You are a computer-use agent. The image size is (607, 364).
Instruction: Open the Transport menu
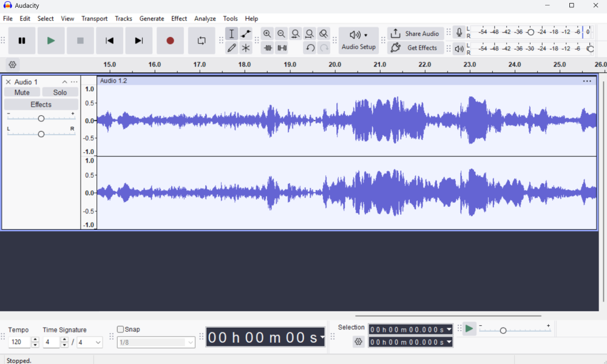95,19
